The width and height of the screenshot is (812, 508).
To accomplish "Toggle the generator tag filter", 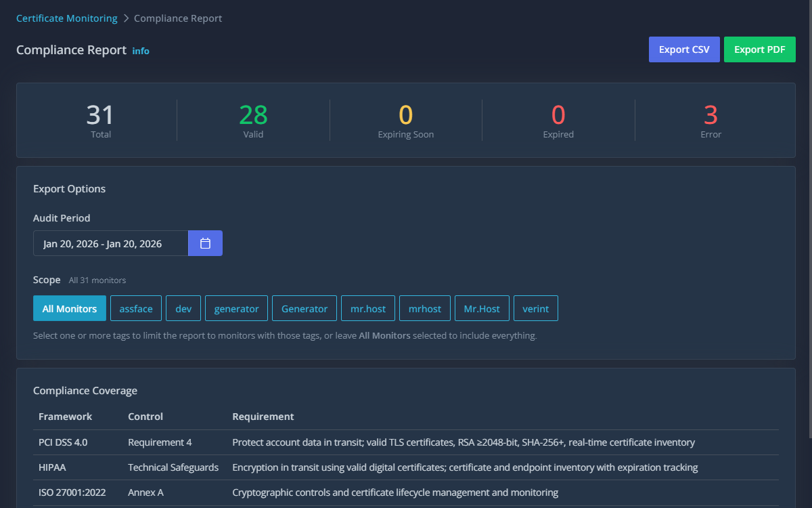I will click(236, 308).
